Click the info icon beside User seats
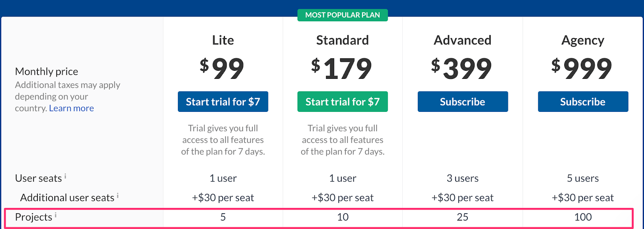 (65, 176)
